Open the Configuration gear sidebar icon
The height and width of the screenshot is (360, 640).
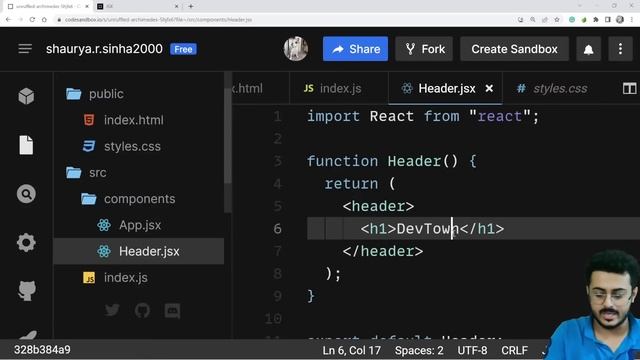[26, 243]
